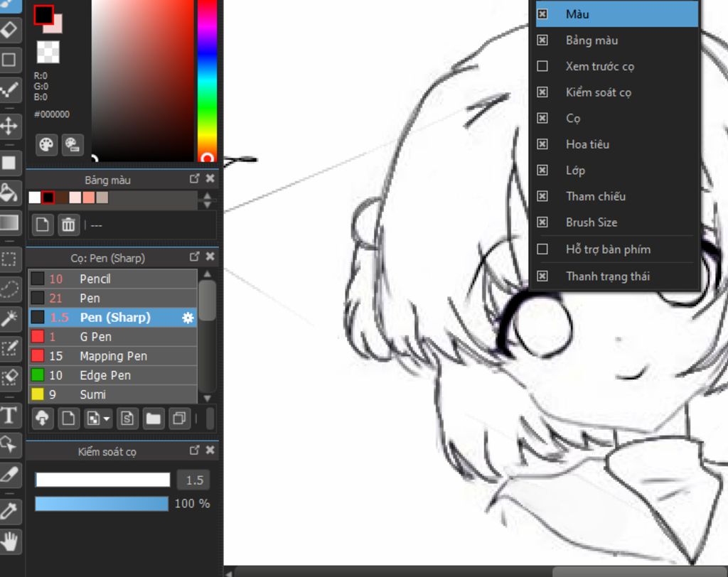The image size is (728, 577).
Task: Select the Edge Pen brush
Action: (113, 375)
